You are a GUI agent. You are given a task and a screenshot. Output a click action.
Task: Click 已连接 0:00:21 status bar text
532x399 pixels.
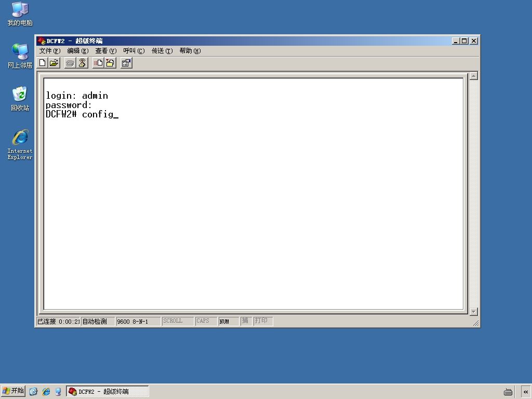(x=58, y=321)
